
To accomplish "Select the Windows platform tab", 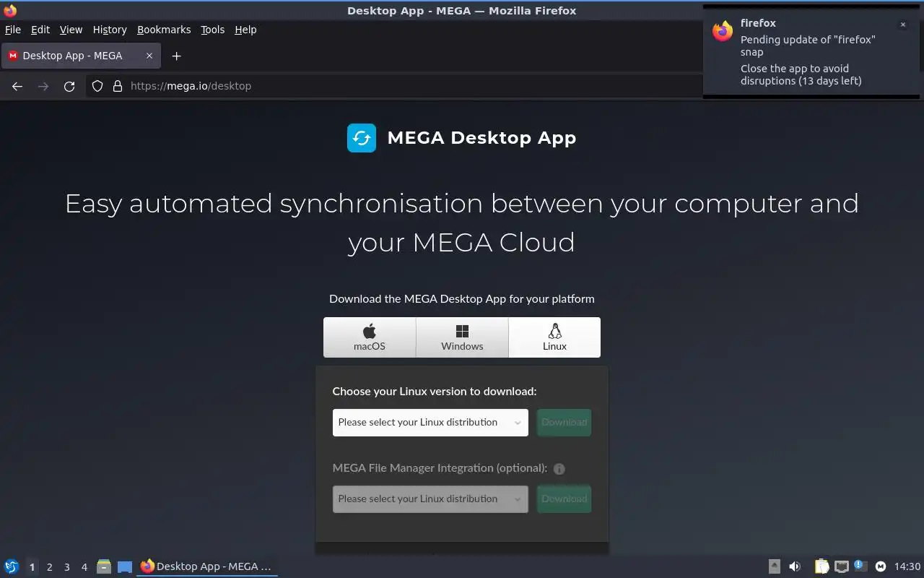I will click(x=462, y=337).
